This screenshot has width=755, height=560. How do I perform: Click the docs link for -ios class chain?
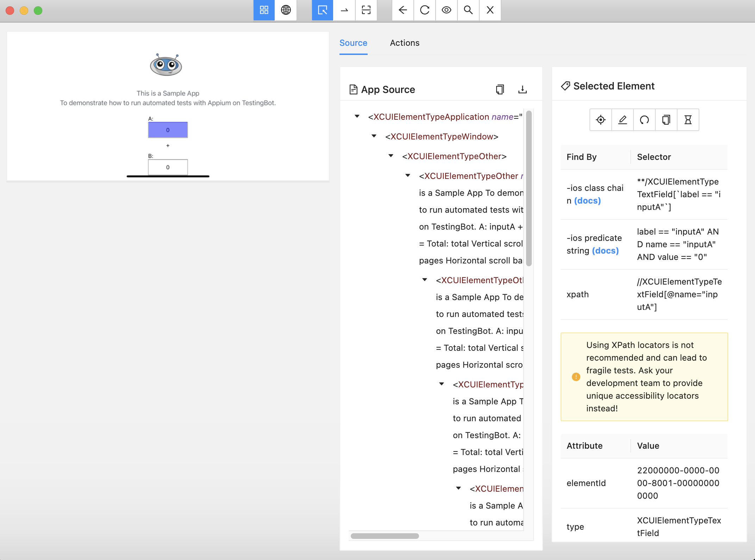[588, 200]
